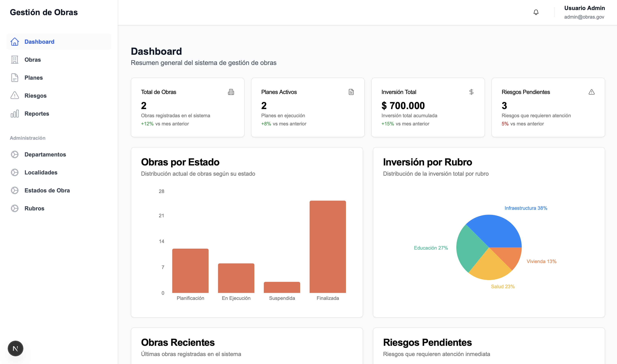This screenshot has height=364, width=617.
Task: Click the Riesgos warning triangle icon
Action: pyautogui.click(x=15, y=95)
